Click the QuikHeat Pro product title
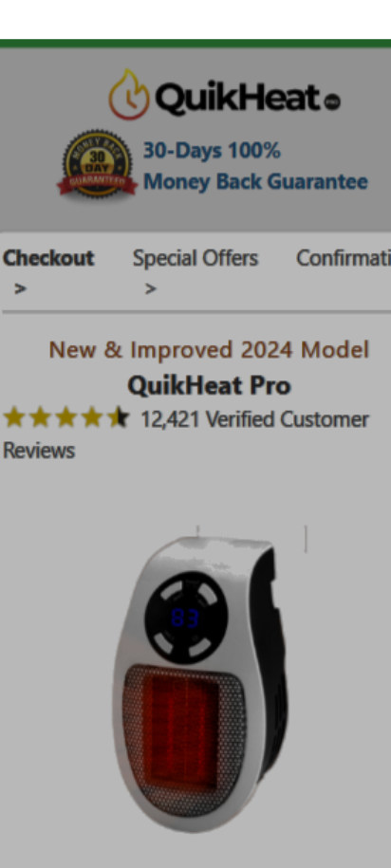391x868 pixels. pyautogui.click(x=209, y=385)
